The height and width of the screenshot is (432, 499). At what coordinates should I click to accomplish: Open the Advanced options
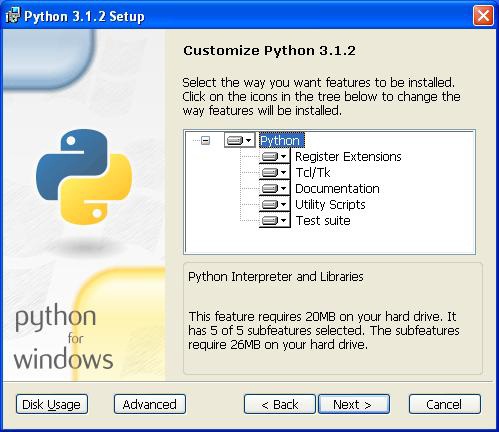(150, 404)
